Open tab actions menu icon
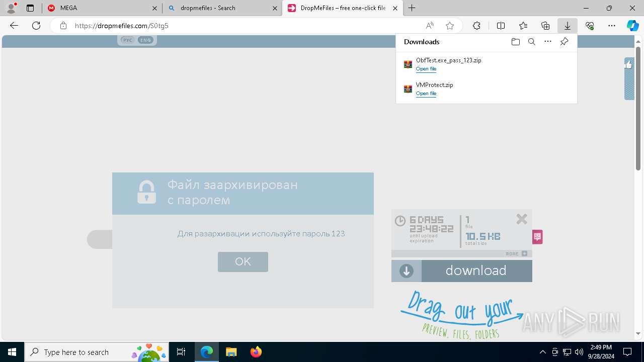This screenshot has height=362, width=644. pyautogui.click(x=30, y=8)
